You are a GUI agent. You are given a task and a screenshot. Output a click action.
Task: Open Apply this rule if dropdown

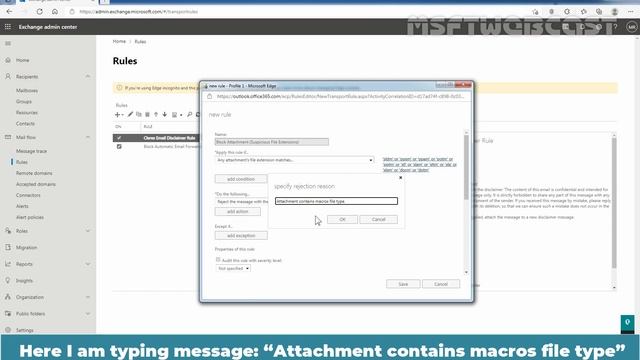[294, 160]
